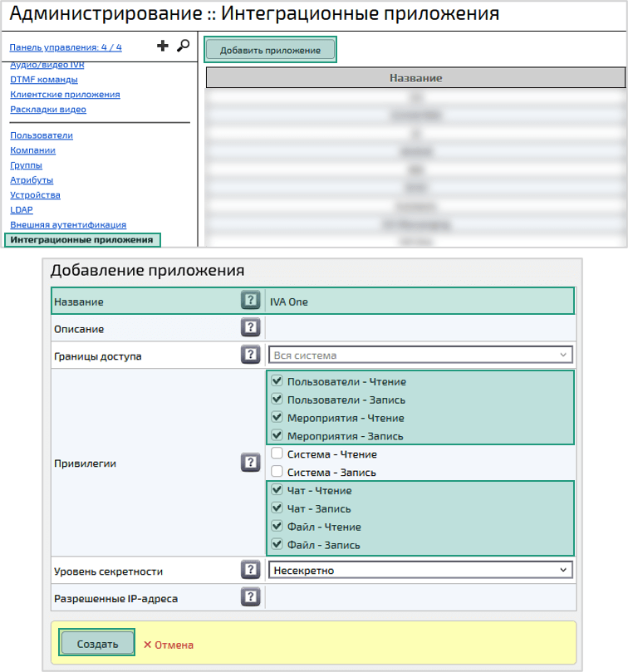
Task: Expand the Границы доступа dropdown
Action: pos(420,356)
